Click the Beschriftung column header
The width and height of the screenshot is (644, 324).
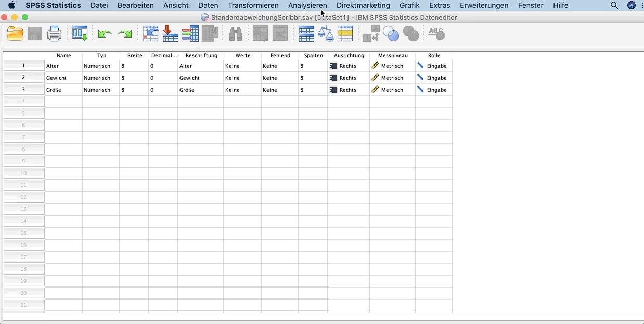click(x=201, y=55)
